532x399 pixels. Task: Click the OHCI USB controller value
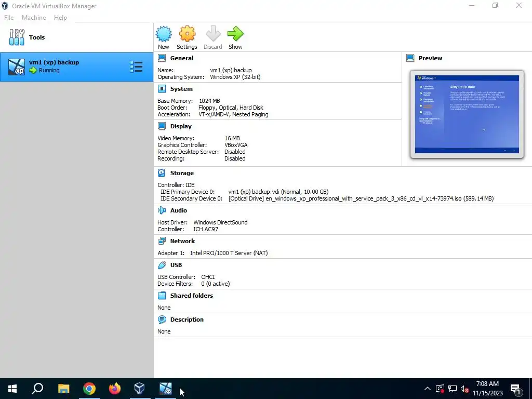tap(208, 277)
